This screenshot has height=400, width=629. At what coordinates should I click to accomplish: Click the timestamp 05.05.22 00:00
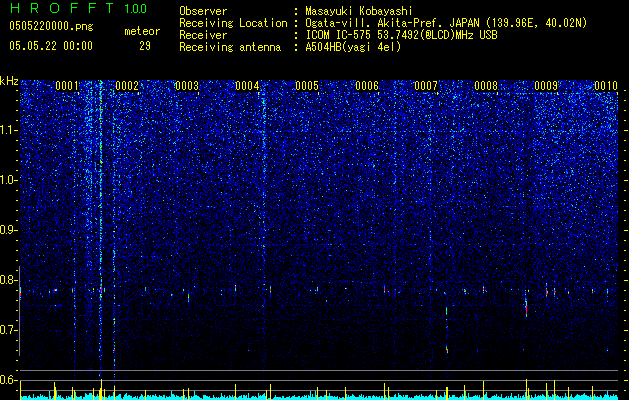point(51,46)
